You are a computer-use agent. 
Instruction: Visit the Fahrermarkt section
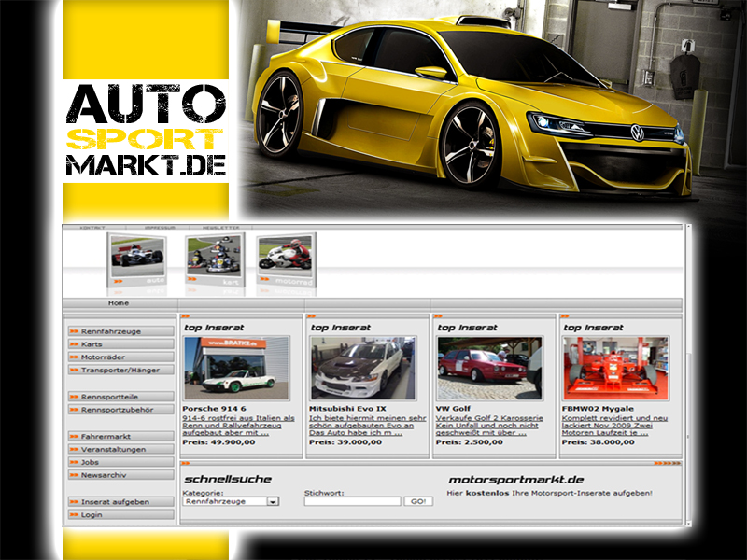click(121, 436)
